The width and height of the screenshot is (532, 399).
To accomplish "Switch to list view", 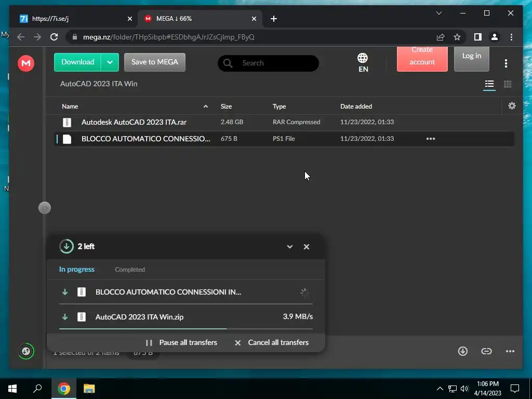I will [489, 84].
